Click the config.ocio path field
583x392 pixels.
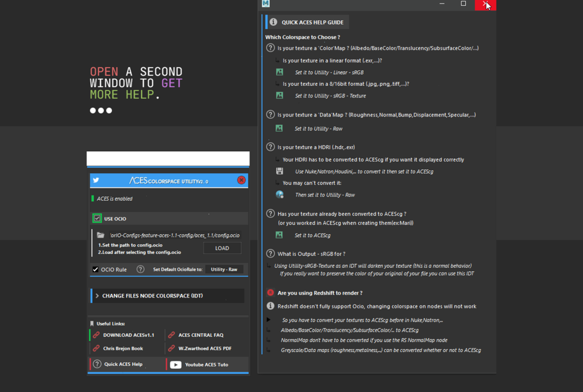[x=175, y=235]
